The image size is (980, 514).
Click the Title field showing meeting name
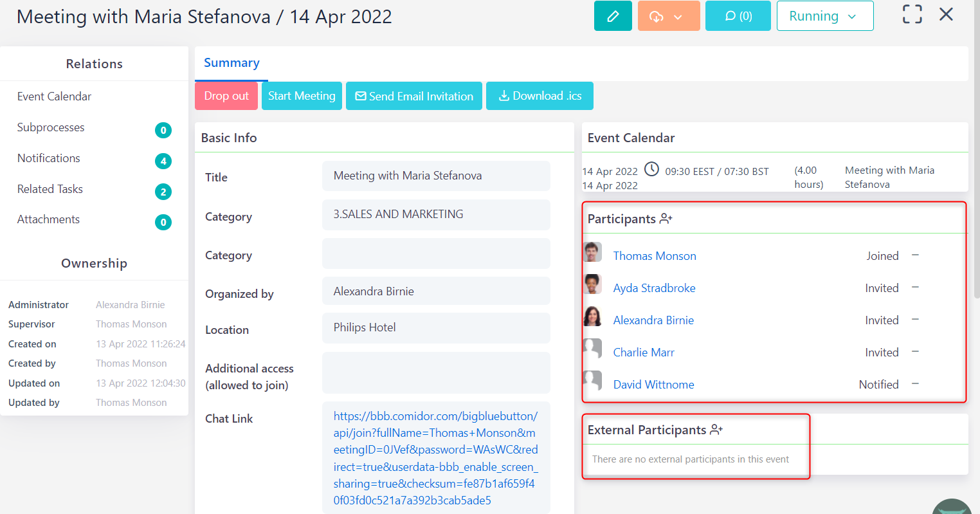436,176
